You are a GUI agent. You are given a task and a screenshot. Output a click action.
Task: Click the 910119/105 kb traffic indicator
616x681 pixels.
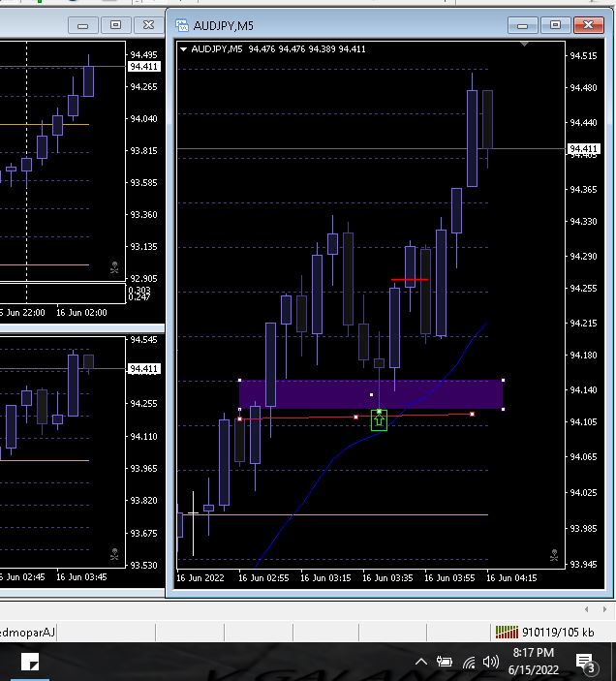point(558,632)
